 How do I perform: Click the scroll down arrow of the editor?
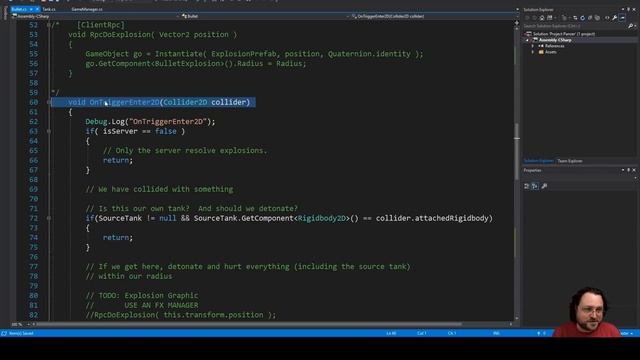pos(517,318)
